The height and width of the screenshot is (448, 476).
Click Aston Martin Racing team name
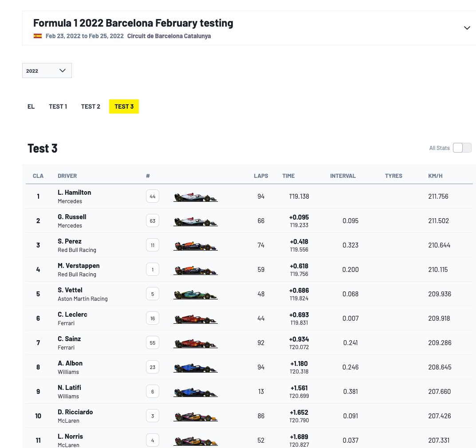point(83,299)
